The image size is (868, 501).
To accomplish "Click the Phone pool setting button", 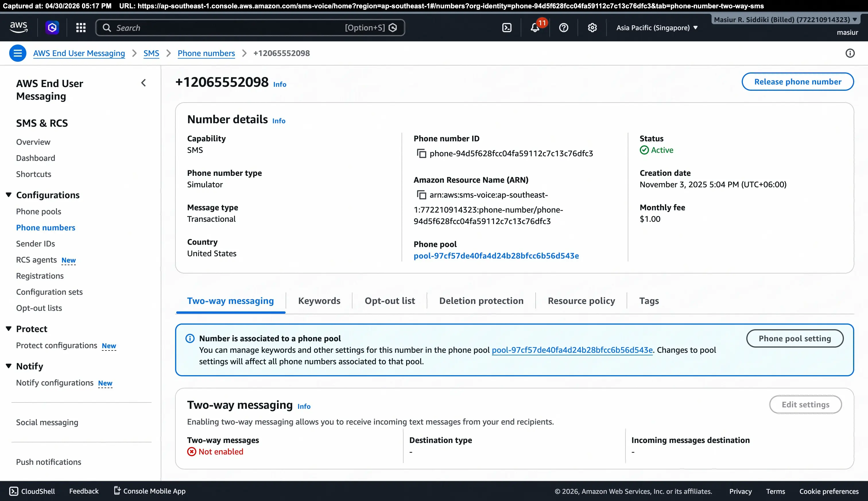I will coord(795,339).
